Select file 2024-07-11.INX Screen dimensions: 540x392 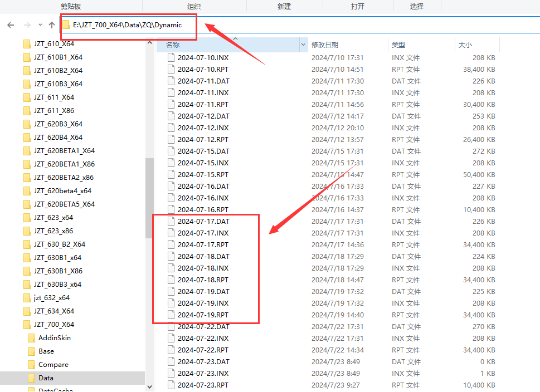pyautogui.click(x=203, y=92)
